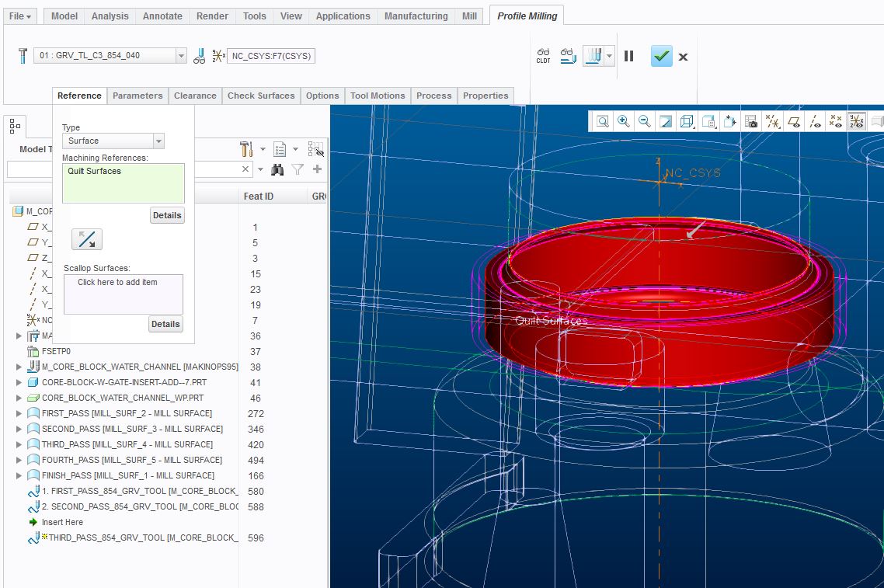Click the coordinate system icon next to NC_CSYS field
884x588 pixels.
218,56
